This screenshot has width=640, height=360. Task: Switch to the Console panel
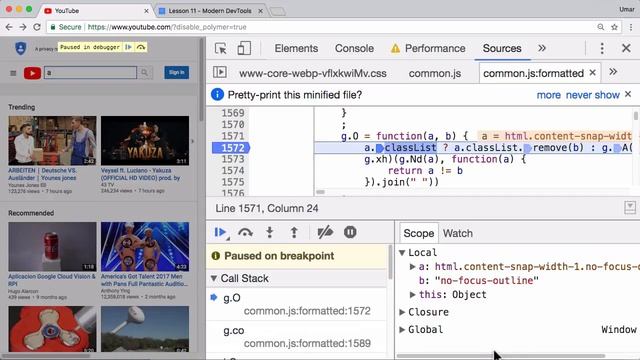(x=354, y=48)
